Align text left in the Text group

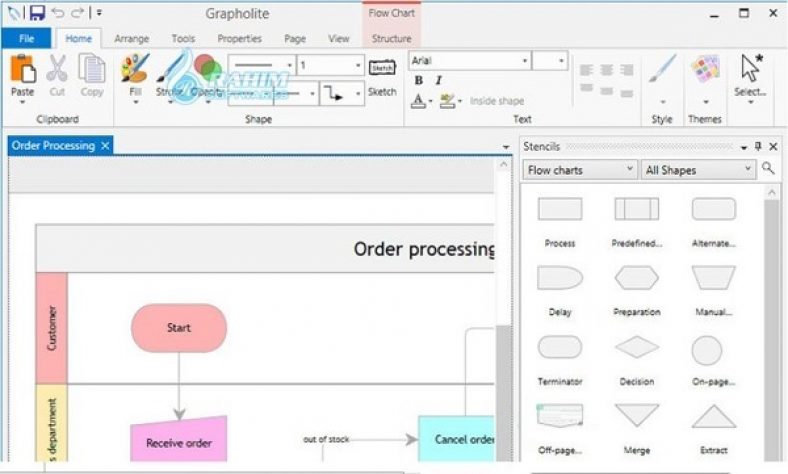click(586, 70)
